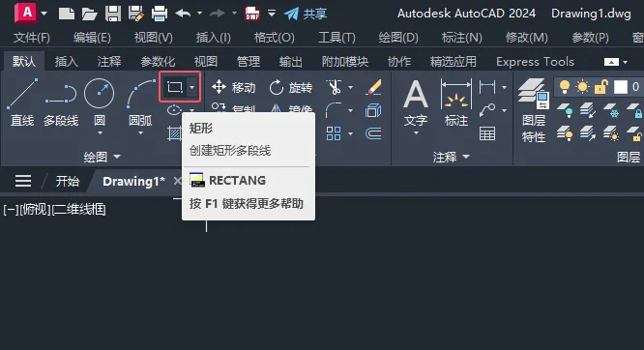Open the Linear dimension dropdown arrow
This screenshot has width=644, height=350.
coord(504,87)
